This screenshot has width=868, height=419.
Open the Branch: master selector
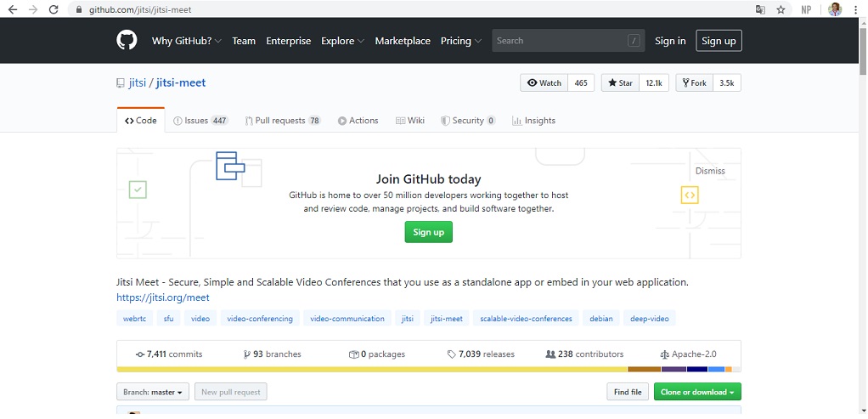pyautogui.click(x=154, y=392)
